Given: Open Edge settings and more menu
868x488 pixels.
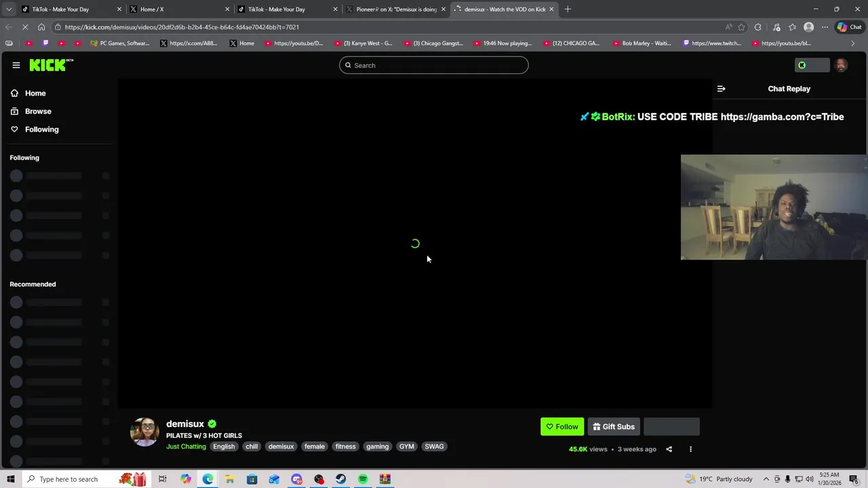Looking at the screenshot, I should click(825, 27).
